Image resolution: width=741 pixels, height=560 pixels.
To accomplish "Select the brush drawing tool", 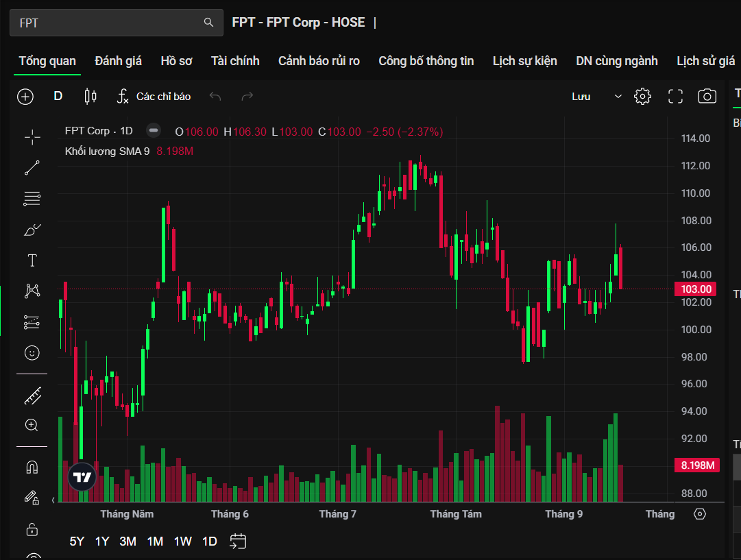I will pos(32,230).
